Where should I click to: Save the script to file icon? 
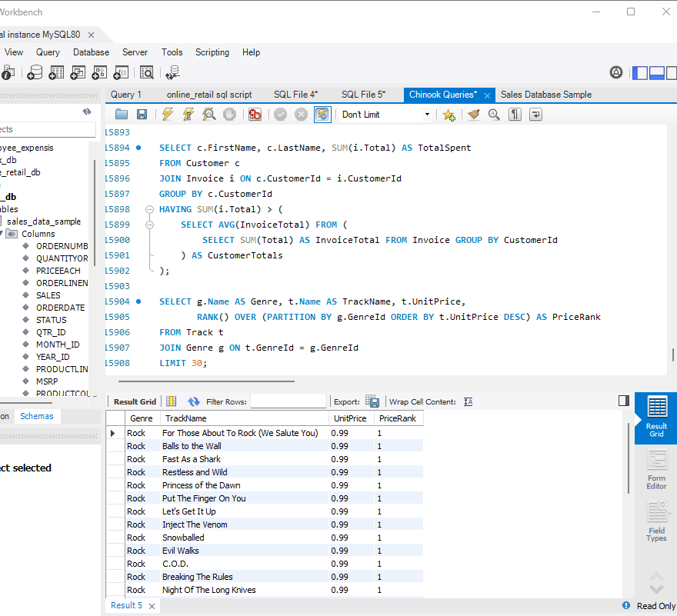142,115
